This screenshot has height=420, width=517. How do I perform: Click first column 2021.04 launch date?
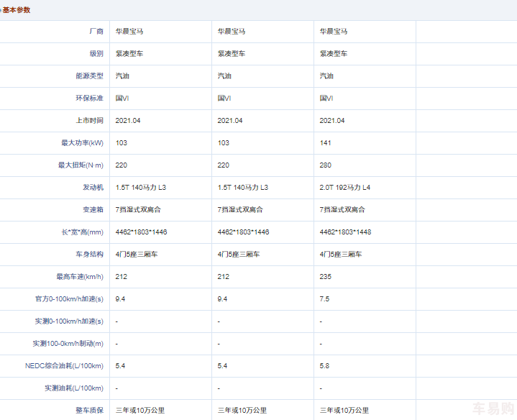point(128,120)
